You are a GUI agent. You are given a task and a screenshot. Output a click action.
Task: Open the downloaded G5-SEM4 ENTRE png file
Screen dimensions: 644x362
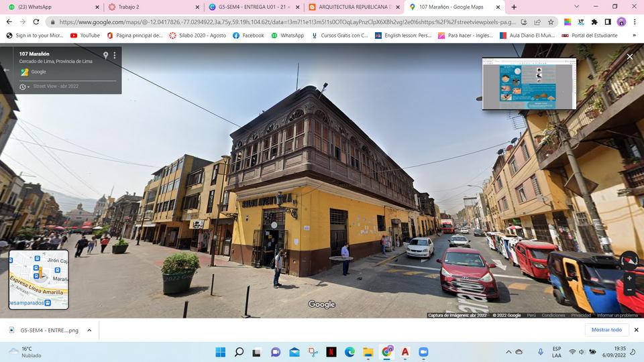point(44,330)
